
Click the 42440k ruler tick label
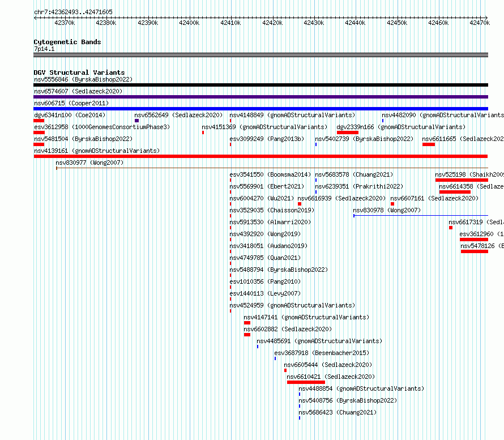[355, 23]
